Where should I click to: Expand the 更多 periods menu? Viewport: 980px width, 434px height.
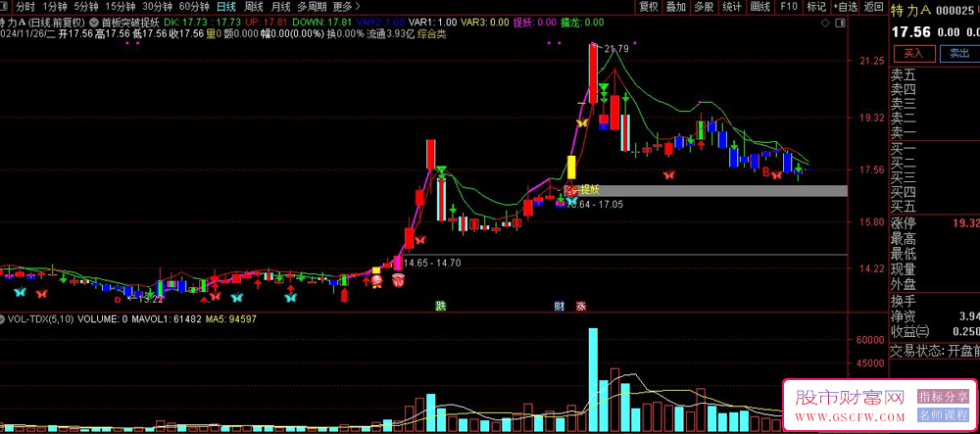[347, 7]
